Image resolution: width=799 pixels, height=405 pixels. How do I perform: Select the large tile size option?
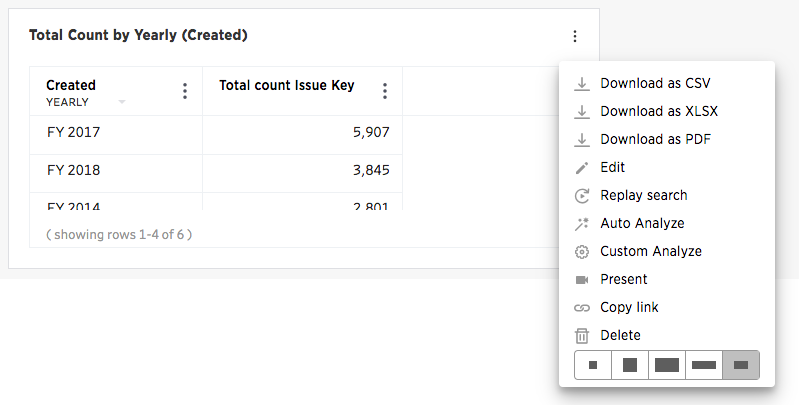[667, 365]
